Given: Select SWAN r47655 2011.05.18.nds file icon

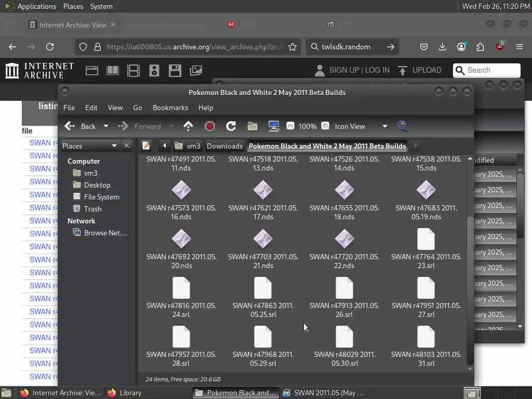Looking at the screenshot, I should point(344,190).
